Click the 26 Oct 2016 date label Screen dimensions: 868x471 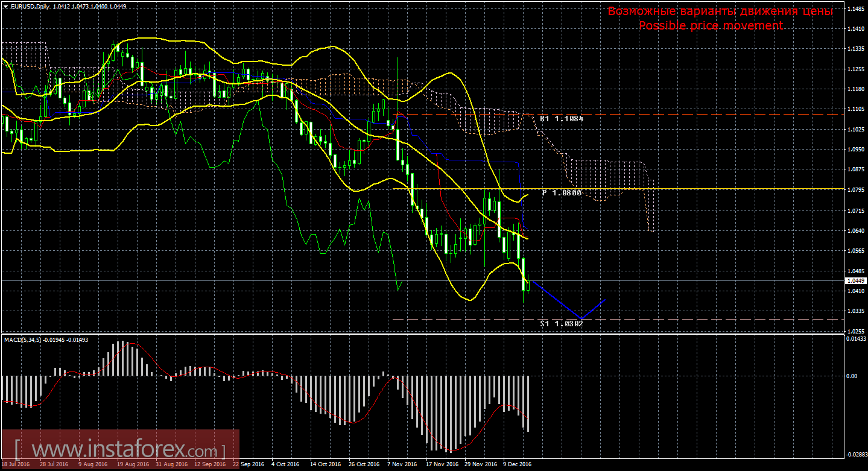click(364, 464)
